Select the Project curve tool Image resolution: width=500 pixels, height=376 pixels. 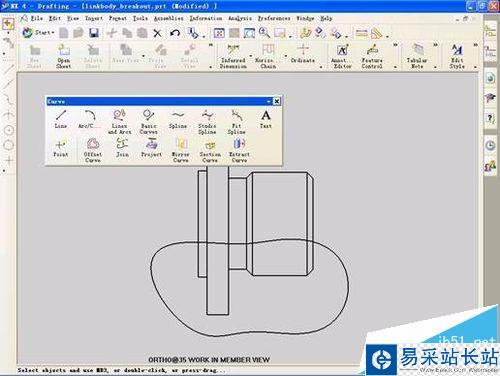pyautogui.click(x=151, y=148)
